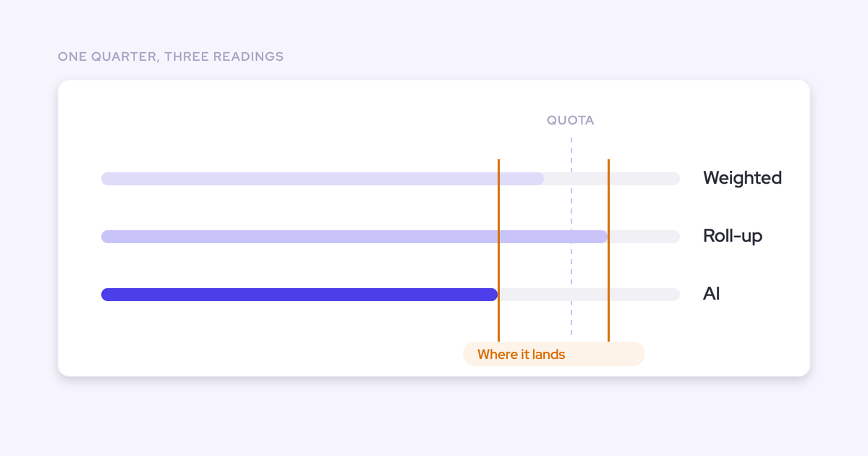This screenshot has height=456, width=868.
Task: Select the AI row label
Action: point(712,294)
